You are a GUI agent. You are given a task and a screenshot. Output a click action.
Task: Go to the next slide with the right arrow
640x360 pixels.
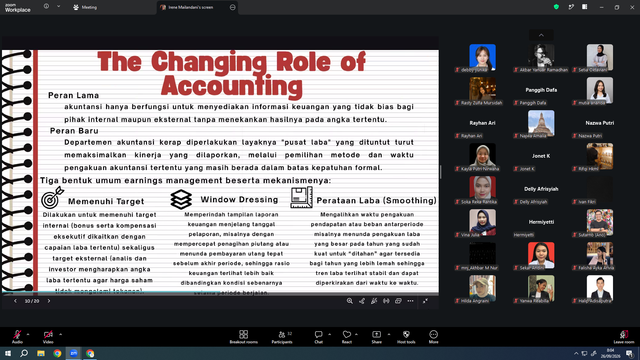coord(49,301)
